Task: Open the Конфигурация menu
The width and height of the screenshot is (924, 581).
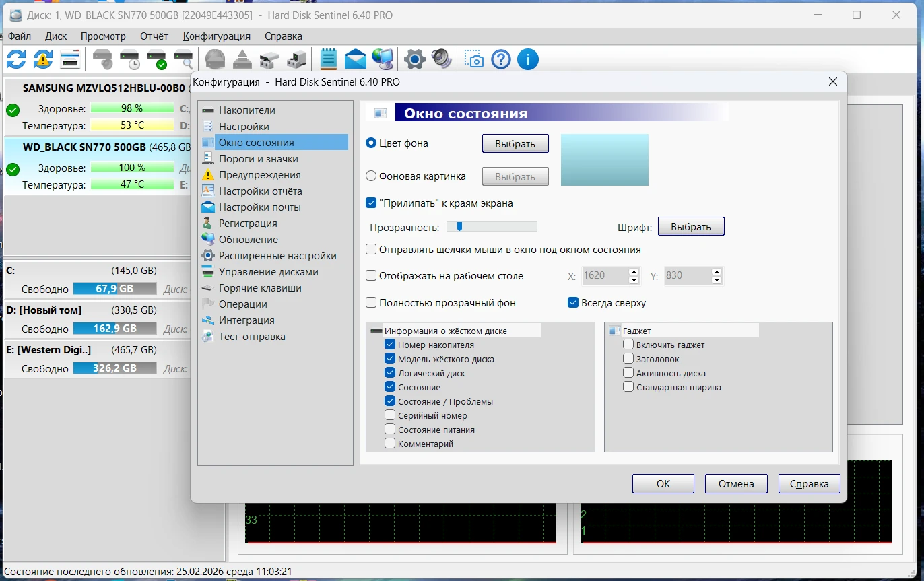Action: [x=216, y=36]
